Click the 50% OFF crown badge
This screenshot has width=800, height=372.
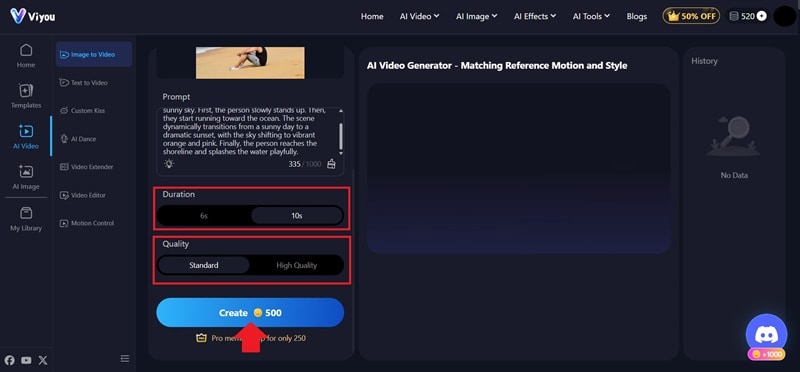coord(691,16)
